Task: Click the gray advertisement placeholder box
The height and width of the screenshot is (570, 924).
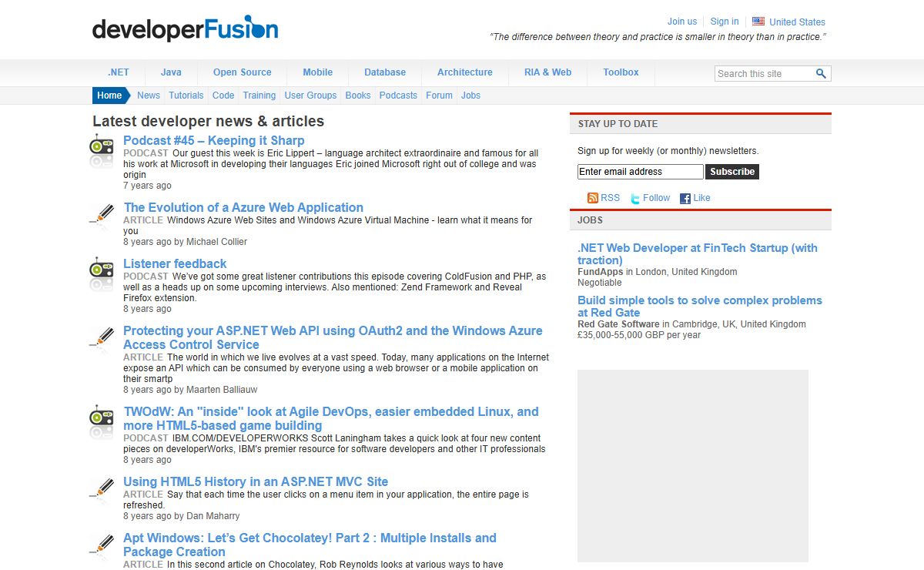Action: (693, 466)
